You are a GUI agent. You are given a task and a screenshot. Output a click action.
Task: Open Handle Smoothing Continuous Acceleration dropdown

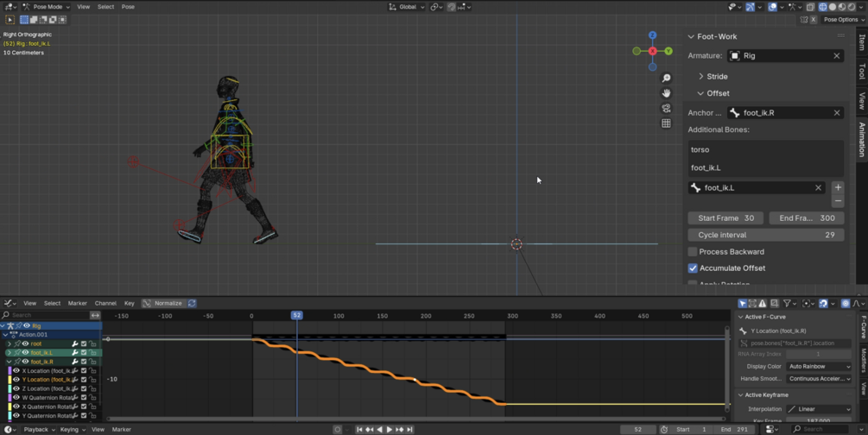click(x=819, y=379)
